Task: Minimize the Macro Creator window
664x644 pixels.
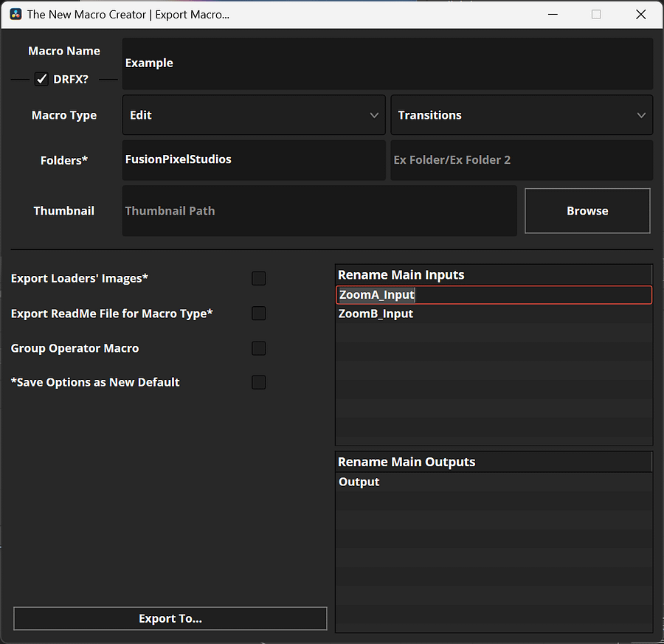Action: [x=553, y=15]
